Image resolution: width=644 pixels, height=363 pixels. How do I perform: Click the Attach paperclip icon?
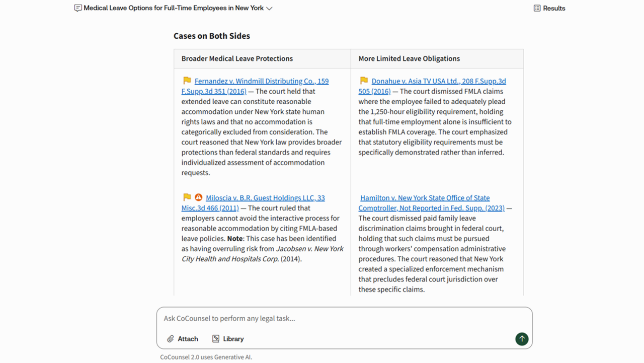point(171,339)
